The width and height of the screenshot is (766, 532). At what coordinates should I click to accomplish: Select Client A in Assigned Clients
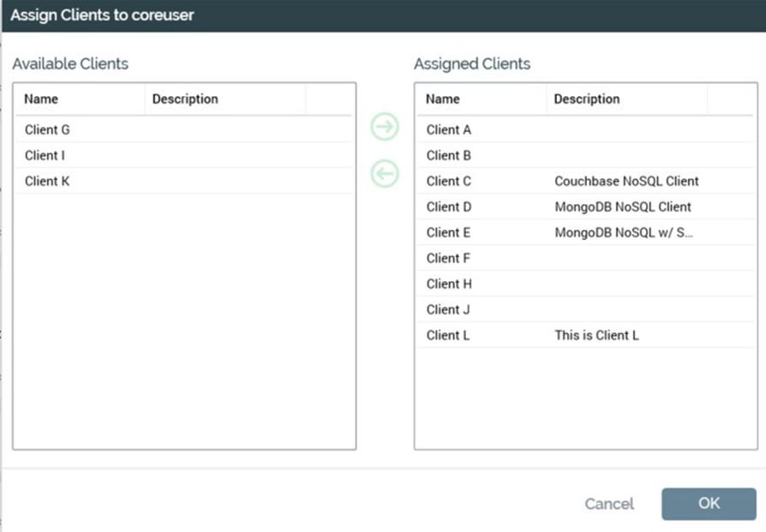[x=449, y=130]
